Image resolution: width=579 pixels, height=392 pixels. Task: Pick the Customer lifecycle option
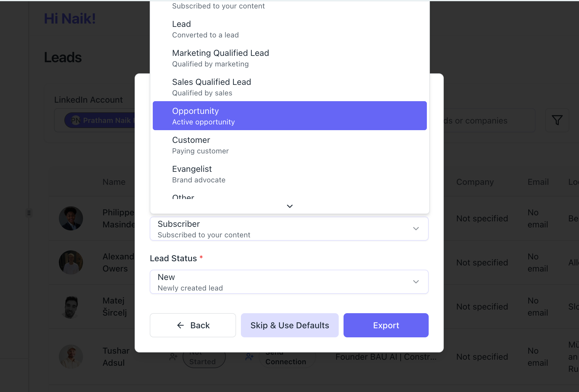click(x=289, y=145)
